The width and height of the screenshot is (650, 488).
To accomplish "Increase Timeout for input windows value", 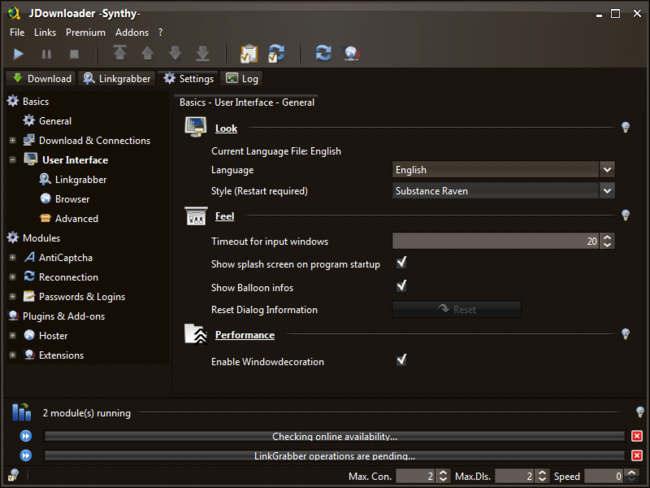I will (x=607, y=237).
